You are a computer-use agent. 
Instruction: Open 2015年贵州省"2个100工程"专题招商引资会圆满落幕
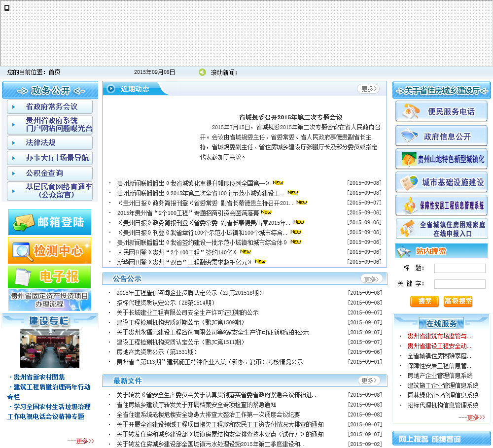tap(188, 213)
